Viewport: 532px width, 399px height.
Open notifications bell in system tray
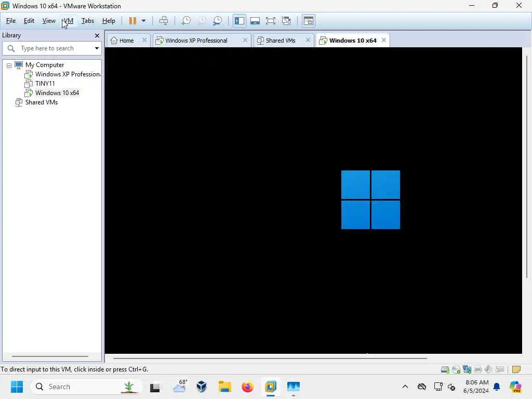point(497,387)
